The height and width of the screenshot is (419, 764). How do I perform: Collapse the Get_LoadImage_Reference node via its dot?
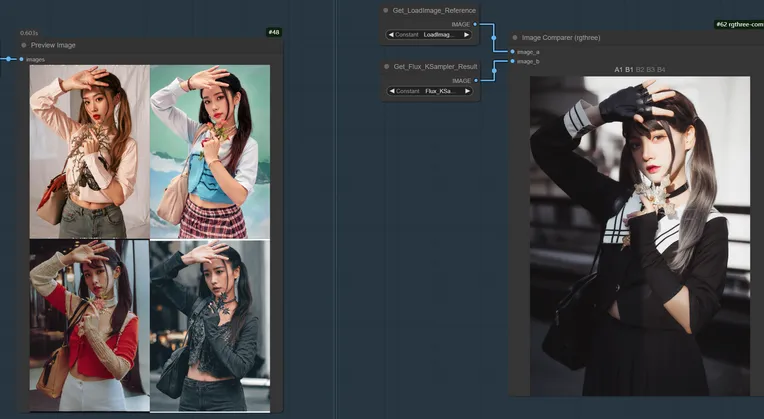tap(386, 10)
